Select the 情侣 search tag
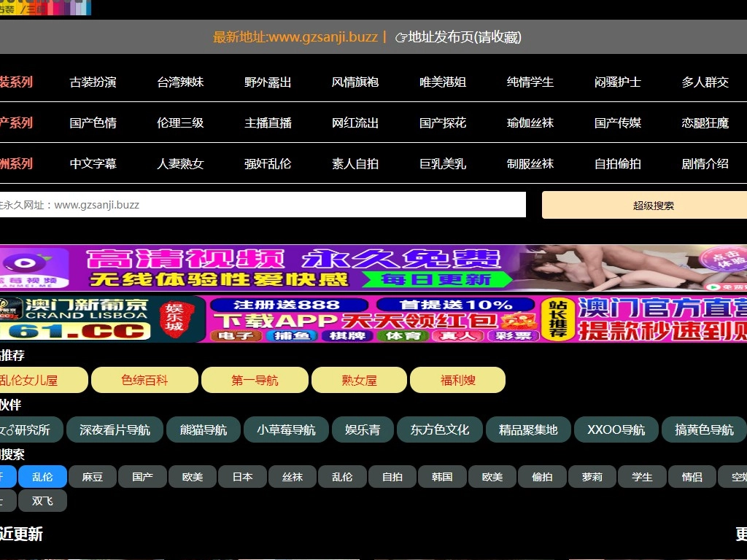 pyautogui.click(x=692, y=477)
